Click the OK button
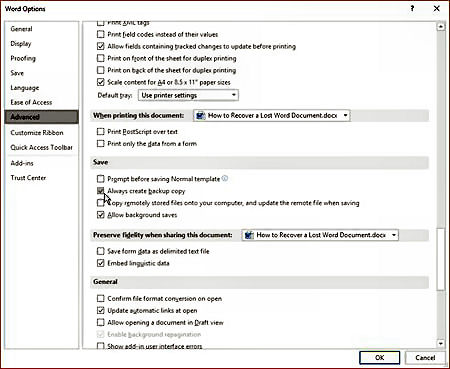This screenshot has height=369, width=450. pos(379,358)
